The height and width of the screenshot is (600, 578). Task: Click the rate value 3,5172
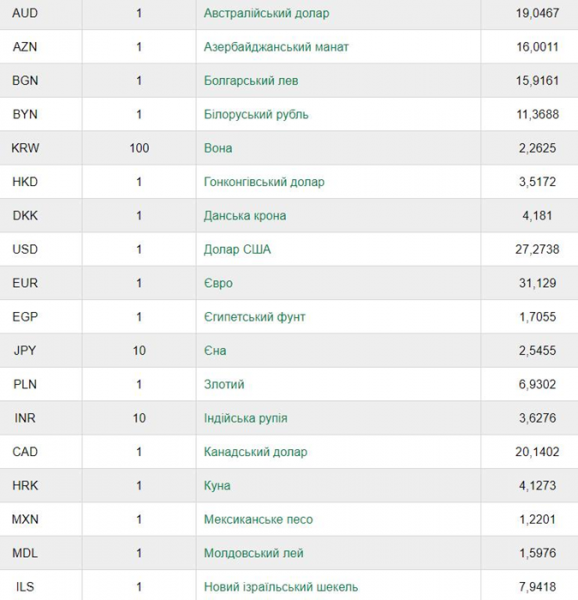tap(537, 182)
